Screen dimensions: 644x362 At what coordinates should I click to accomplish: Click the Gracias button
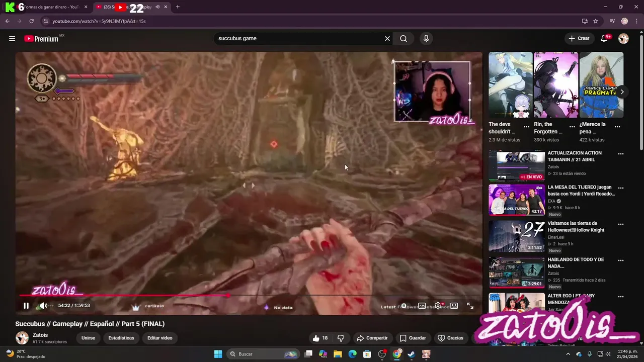click(x=450, y=338)
